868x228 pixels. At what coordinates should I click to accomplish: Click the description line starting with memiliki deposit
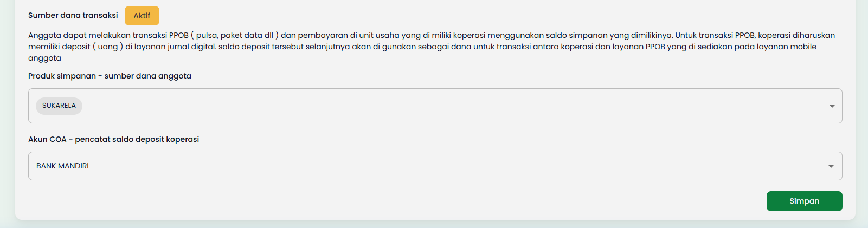coord(217,47)
